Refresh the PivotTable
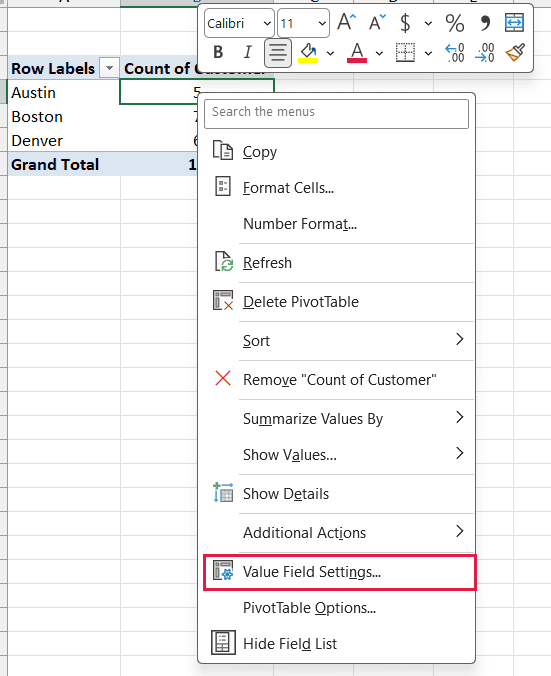 pyautogui.click(x=336, y=263)
